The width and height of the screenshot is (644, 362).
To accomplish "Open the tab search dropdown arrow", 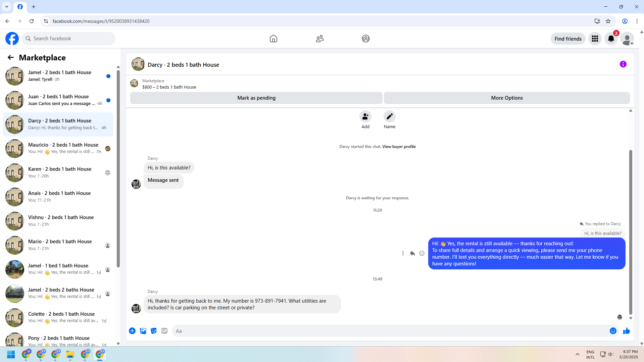I will tap(7, 7).
